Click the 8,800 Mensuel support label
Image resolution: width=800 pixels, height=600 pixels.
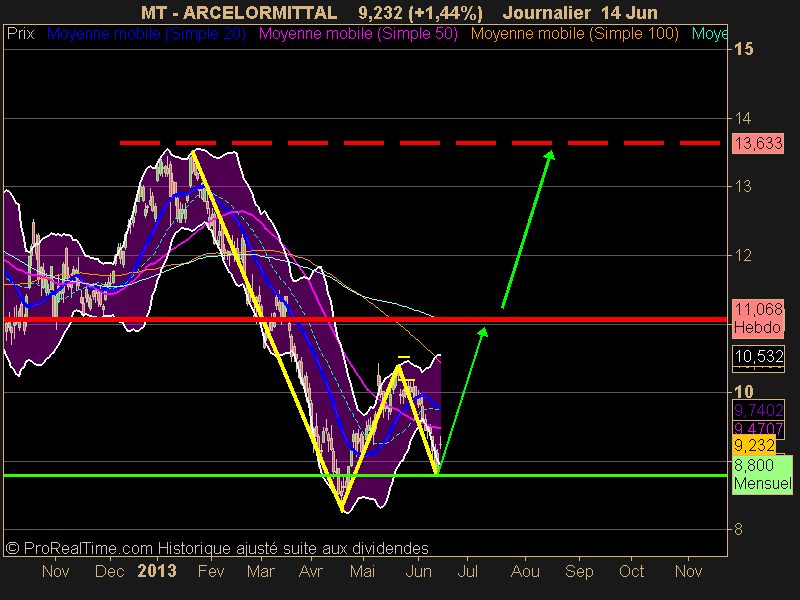tap(762, 474)
